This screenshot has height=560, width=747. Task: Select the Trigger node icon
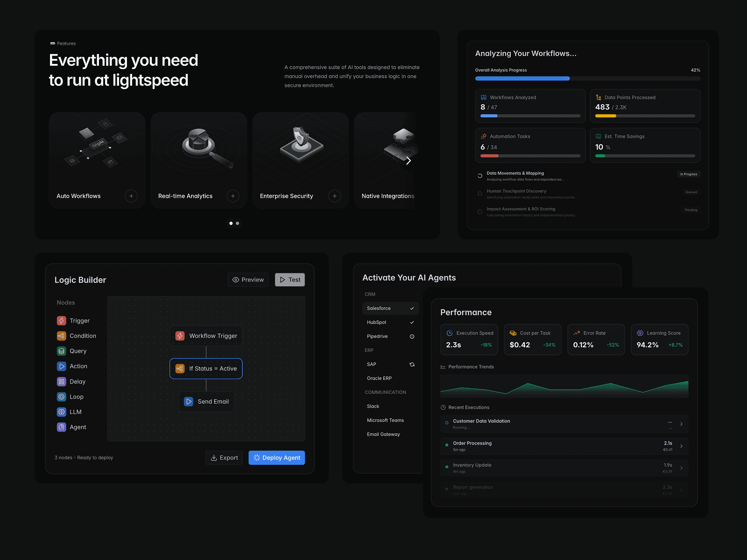[62, 321]
